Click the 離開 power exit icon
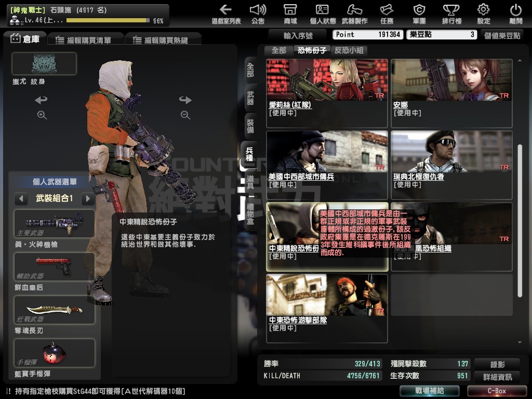The width and height of the screenshot is (532, 399). 516,14
